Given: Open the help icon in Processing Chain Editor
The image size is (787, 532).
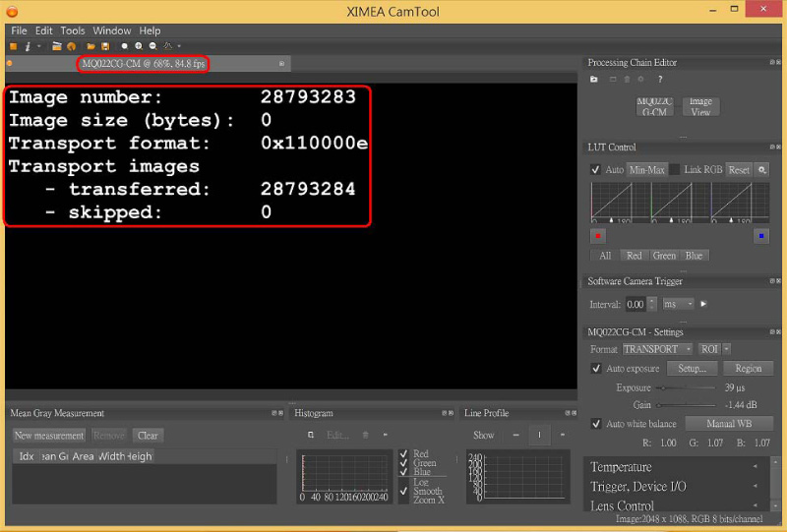Looking at the screenshot, I should point(660,79).
